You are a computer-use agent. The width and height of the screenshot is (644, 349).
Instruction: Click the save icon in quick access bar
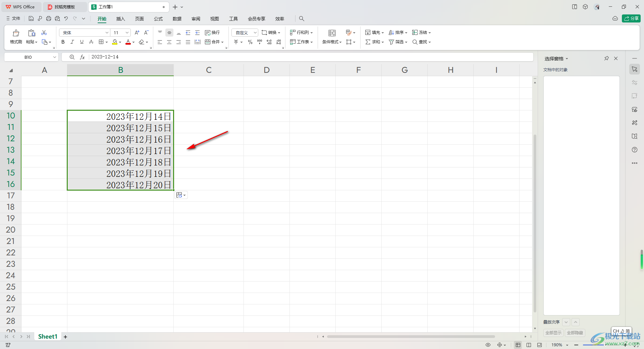[x=31, y=18]
